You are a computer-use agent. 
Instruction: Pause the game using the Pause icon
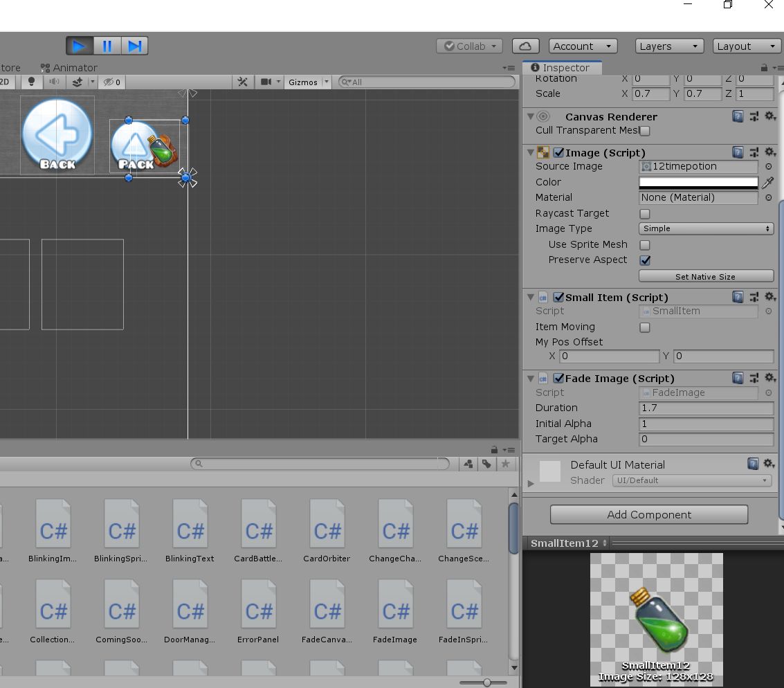(x=107, y=46)
